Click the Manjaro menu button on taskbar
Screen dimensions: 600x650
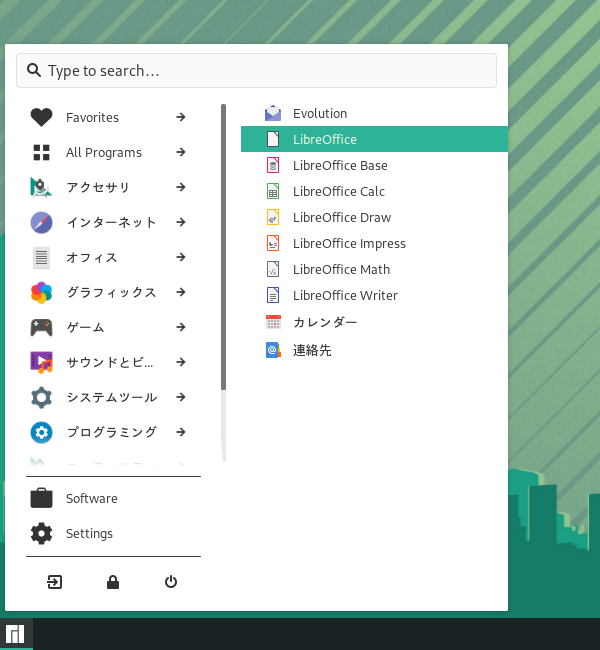15,634
